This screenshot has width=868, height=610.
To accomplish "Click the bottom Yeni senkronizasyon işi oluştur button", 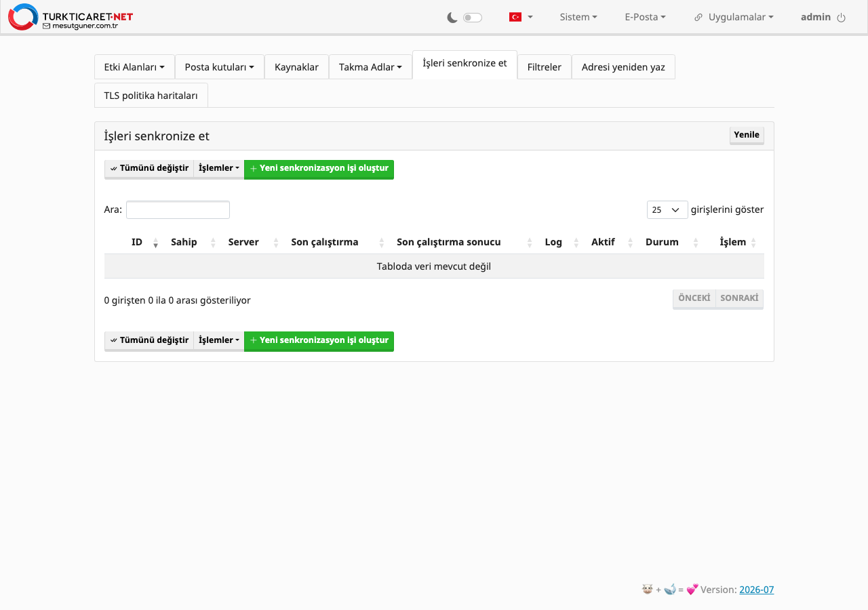I will pyautogui.click(x=319, y=340).
